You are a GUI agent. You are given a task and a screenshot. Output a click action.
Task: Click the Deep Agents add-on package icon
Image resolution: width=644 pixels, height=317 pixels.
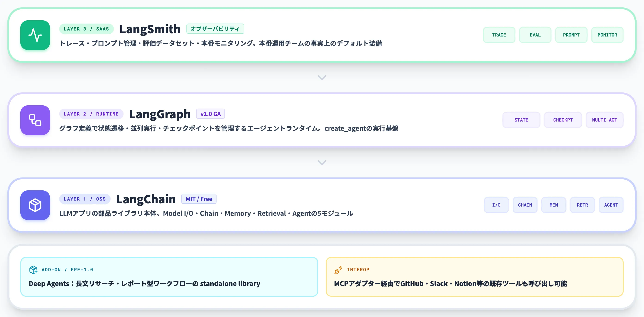(33, 270)
